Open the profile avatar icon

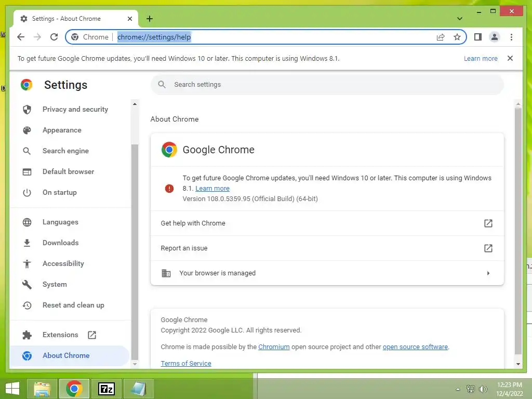click(495, 37)
